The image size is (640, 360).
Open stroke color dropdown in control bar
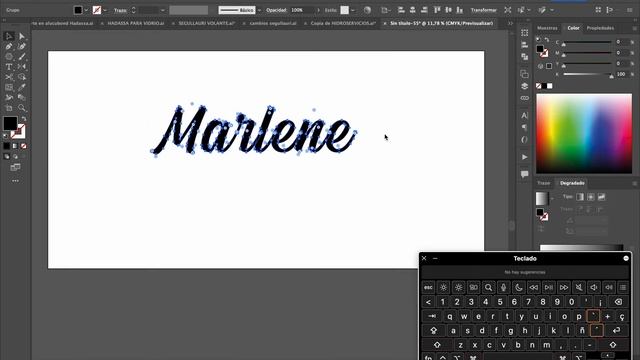[105, 10]
